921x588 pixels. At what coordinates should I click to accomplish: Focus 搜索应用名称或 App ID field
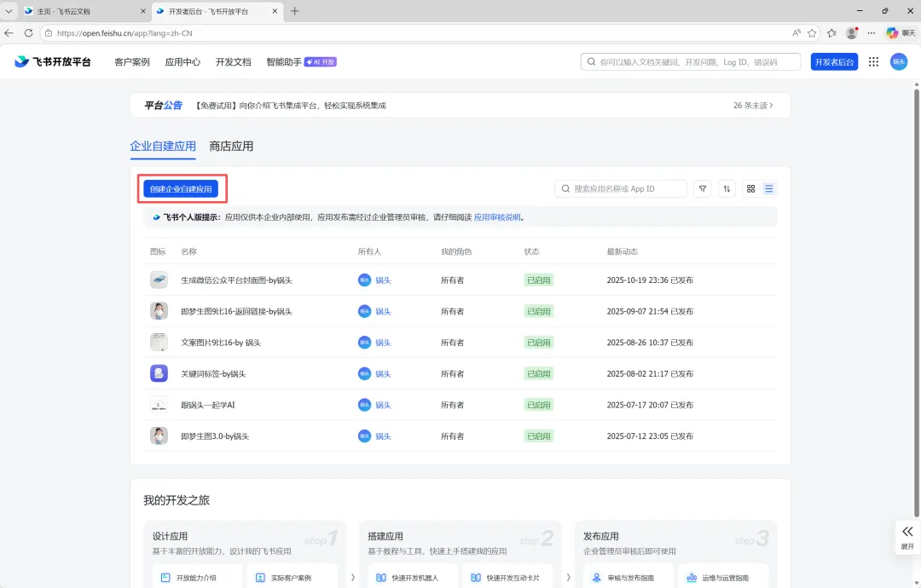621,189
